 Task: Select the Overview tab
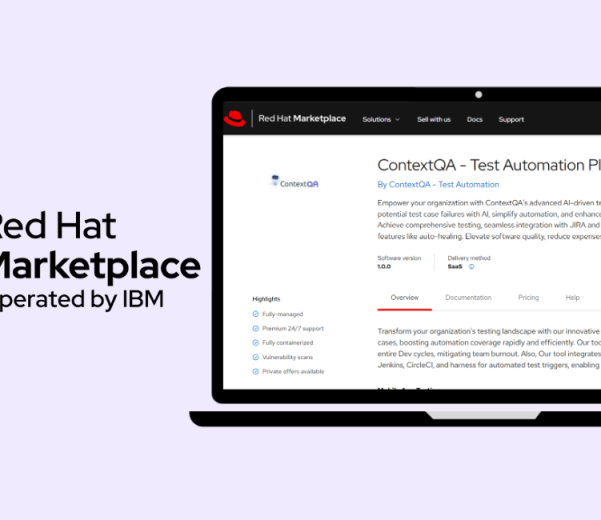[x=404, y=297]
